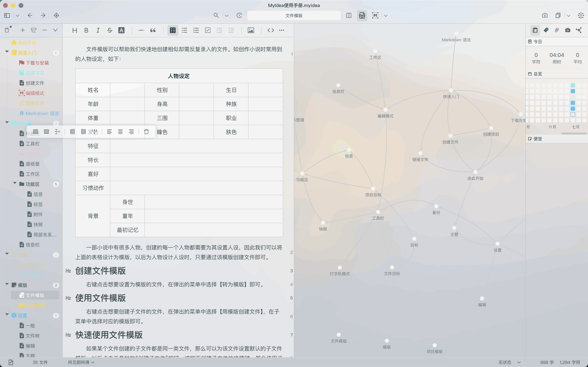Click the highlighted cyan day in the overview calendar
Viewport: 588px width, 367px height.
[573, 85]
